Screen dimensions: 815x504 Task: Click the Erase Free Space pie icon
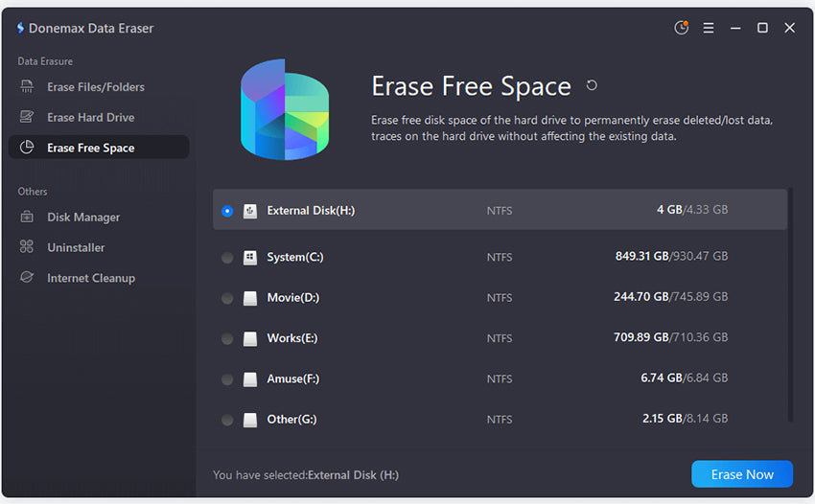click(x=27, y=148)
